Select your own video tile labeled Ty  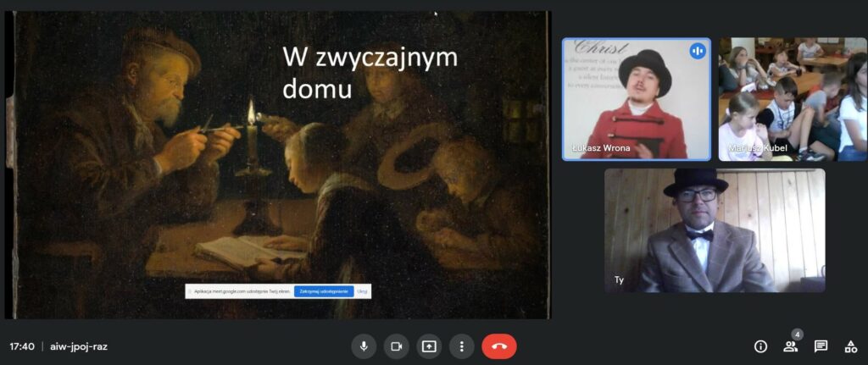(714, 230)
